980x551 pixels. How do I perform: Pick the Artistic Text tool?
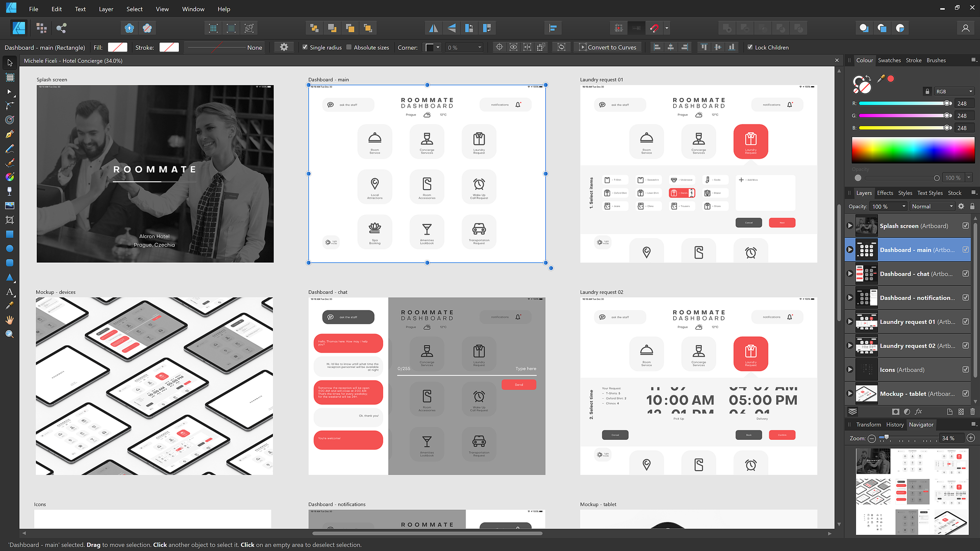click(10, 292)
